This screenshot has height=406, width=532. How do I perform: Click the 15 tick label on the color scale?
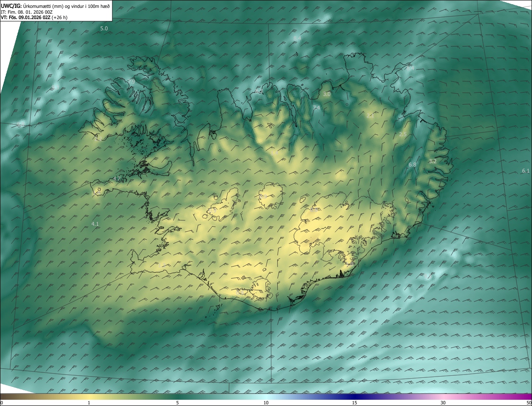355,403
